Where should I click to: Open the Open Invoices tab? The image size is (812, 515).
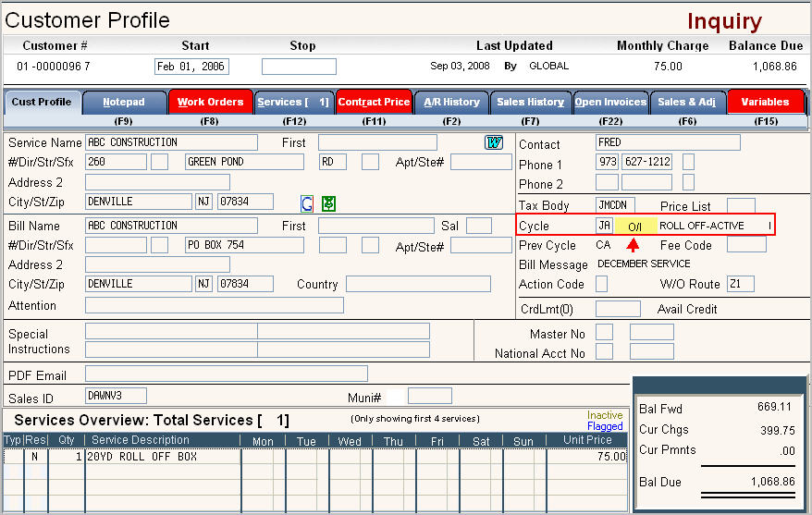point(610,102)
